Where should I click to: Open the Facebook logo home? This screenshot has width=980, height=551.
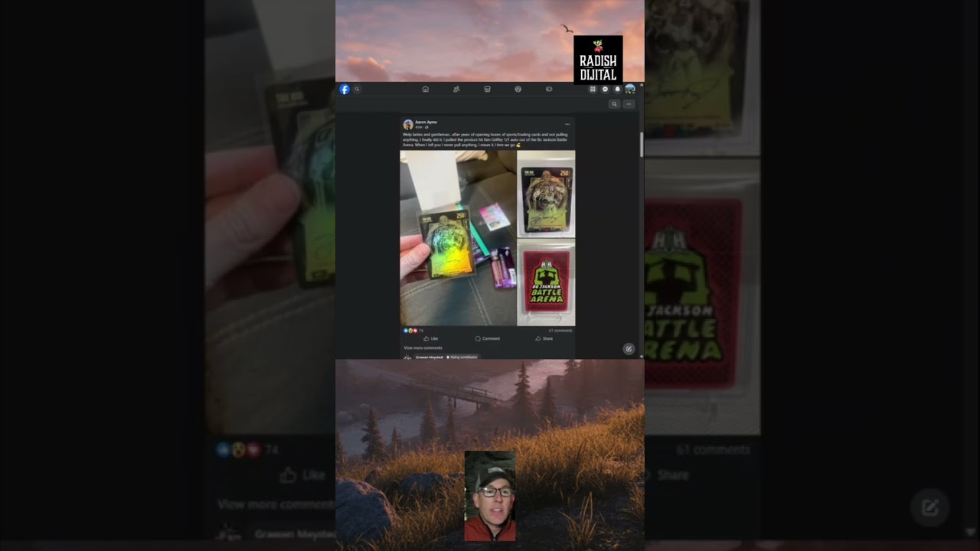(345, 90)
